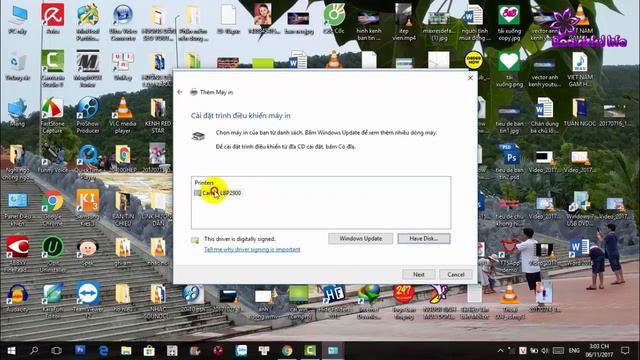
Task: Open the Cốc Cốc browser desktop icon
Action: [334, 19]
